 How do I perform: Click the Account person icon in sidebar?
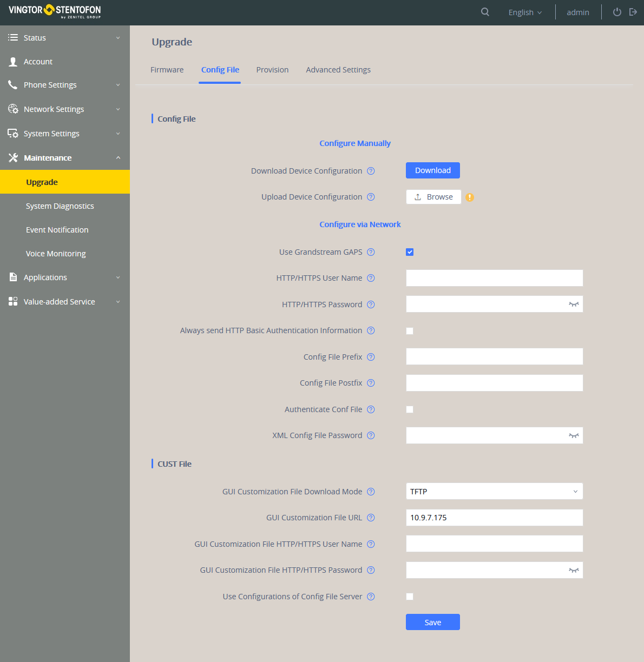coord(13,62)
